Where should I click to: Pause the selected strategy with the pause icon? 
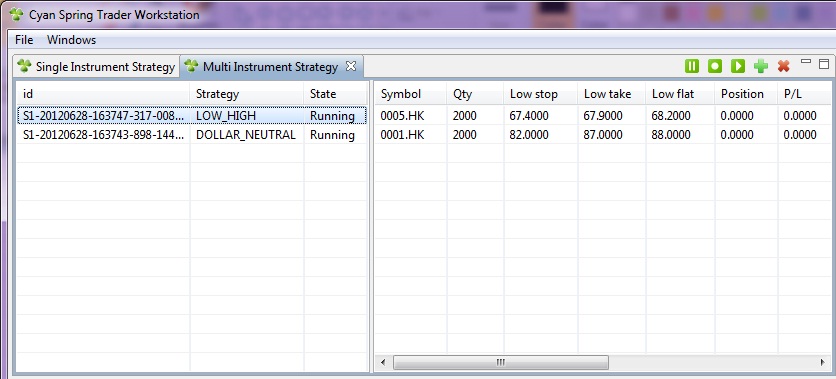(x=692, y=66)
